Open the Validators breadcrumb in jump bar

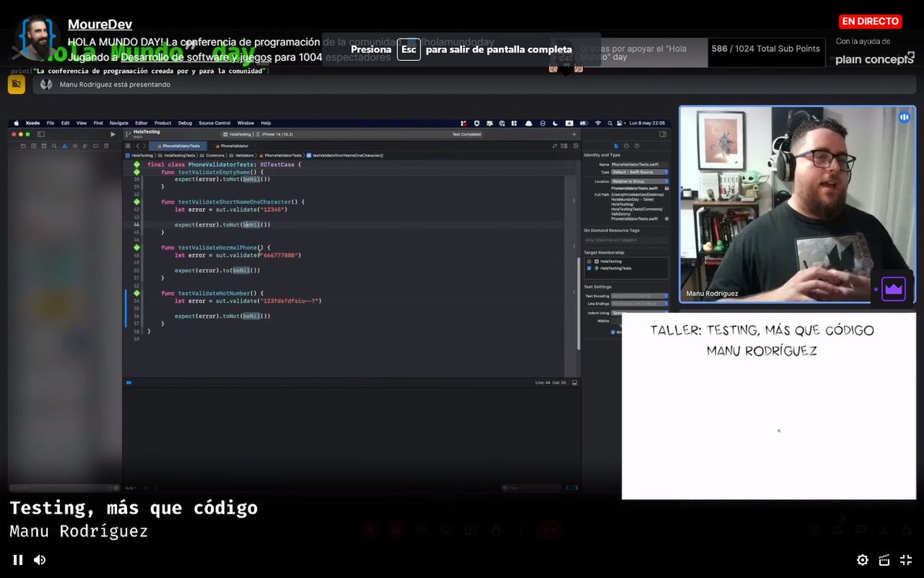click(x=241, y=156)
